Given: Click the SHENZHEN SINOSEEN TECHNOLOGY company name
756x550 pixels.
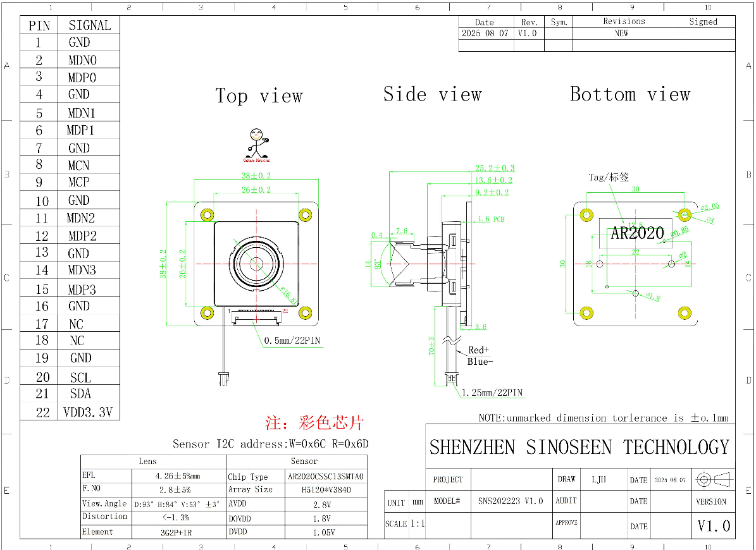Looking at the screenshot, I should click(579, 448).
